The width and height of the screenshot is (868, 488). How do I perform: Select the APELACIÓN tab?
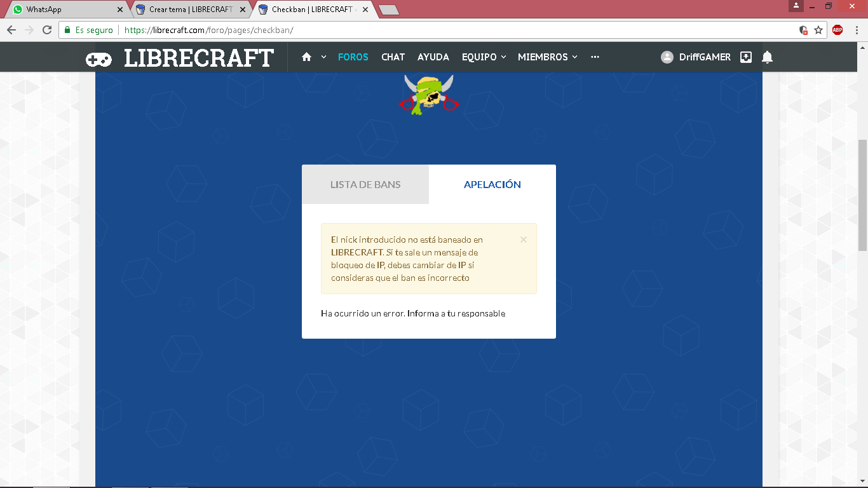492,184
